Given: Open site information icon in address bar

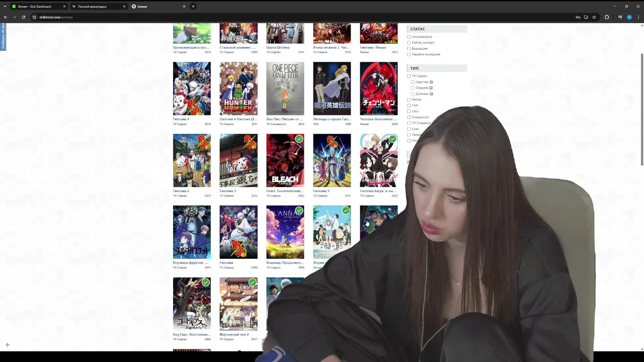Looking at the screenshot, I should click(34, 17).
